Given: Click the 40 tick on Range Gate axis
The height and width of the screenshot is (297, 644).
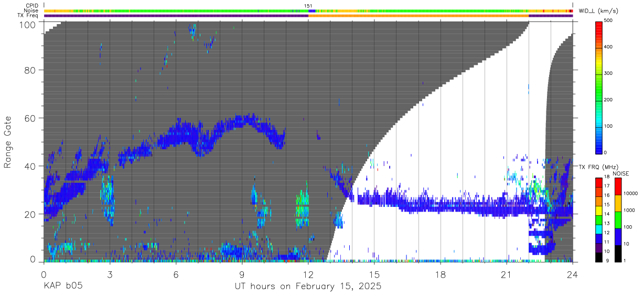Looking at the screenshot, I should [x=30, y=166].
